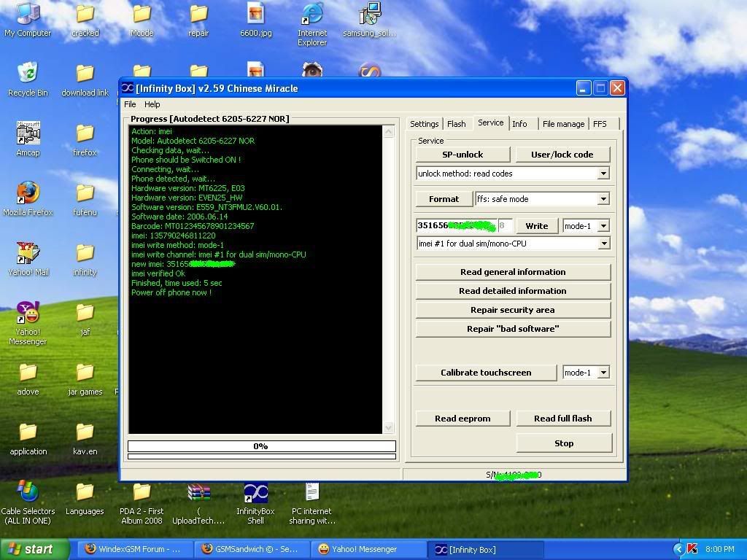The width and height of the screenshot is (747, 560).
Task: Open the jaf folder on desktop
Action: (x=85, y=319)
